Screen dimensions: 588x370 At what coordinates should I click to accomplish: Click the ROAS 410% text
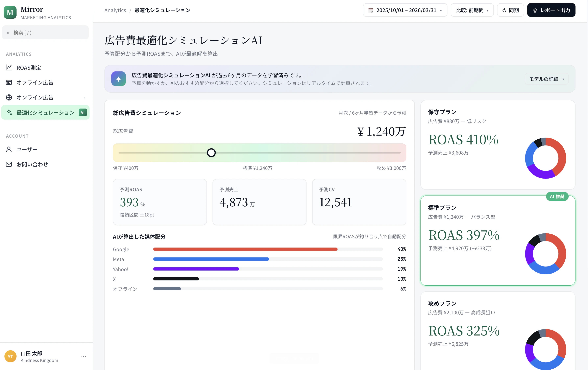pos(463,139)
